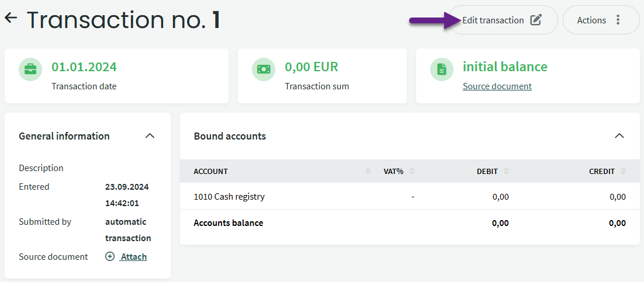The height and width of the screenshot is (282, 644).
Task: Sort by DEBIT column arrows
Action: click(507, 171)
